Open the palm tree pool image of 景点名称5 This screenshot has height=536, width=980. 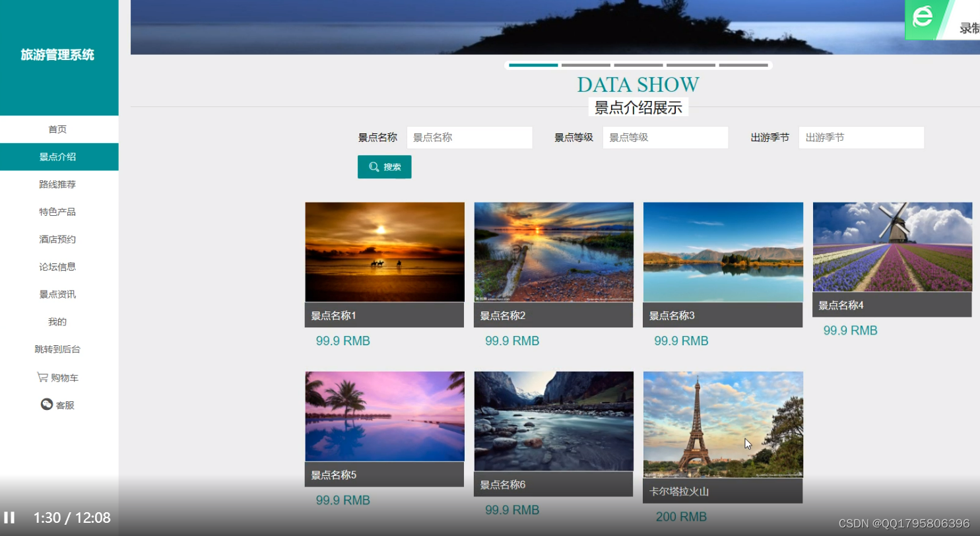click(385, 417)
